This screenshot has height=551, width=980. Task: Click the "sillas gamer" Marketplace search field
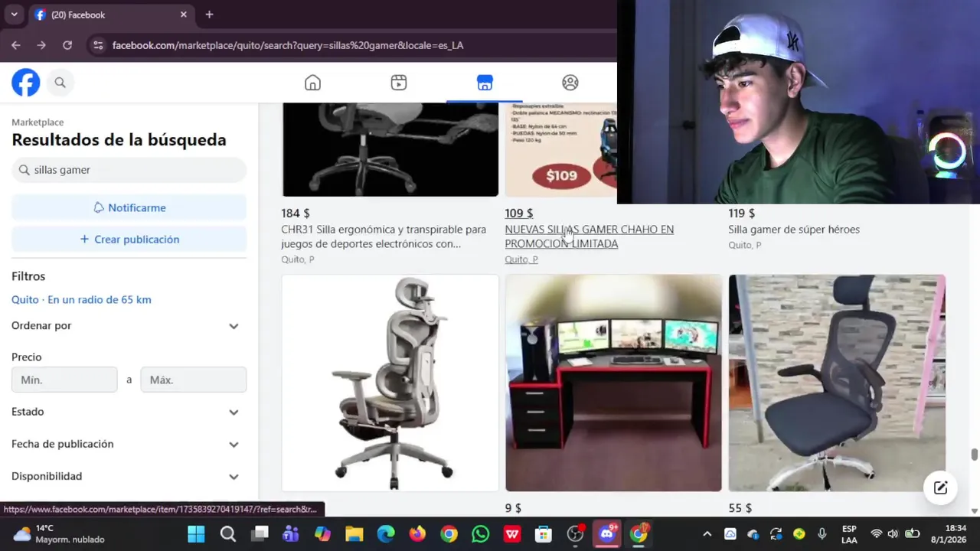129,170
